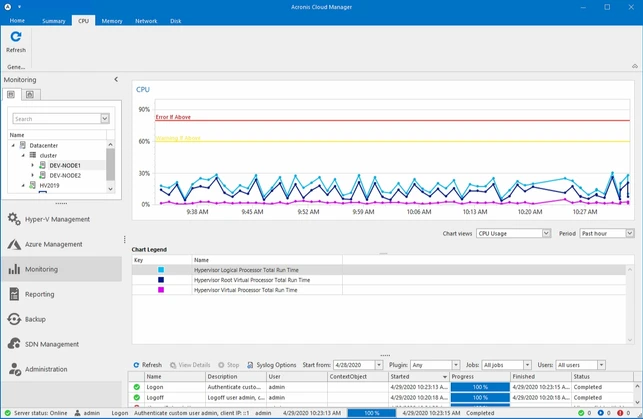Switch to the Summary tab
The height and width of the screenshot is (419, 643).
54,21
